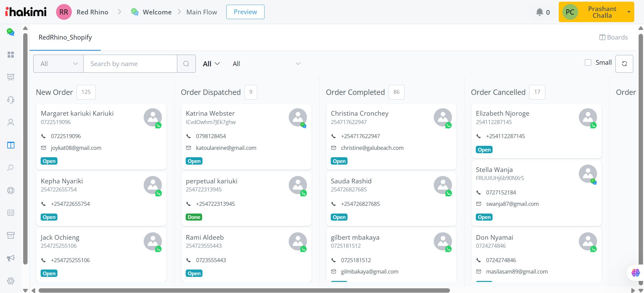The width and height of the screenshot is (644, 293).
Task: Click the Order Dispatched count 9 badge
Action: [x=251, y=92]
